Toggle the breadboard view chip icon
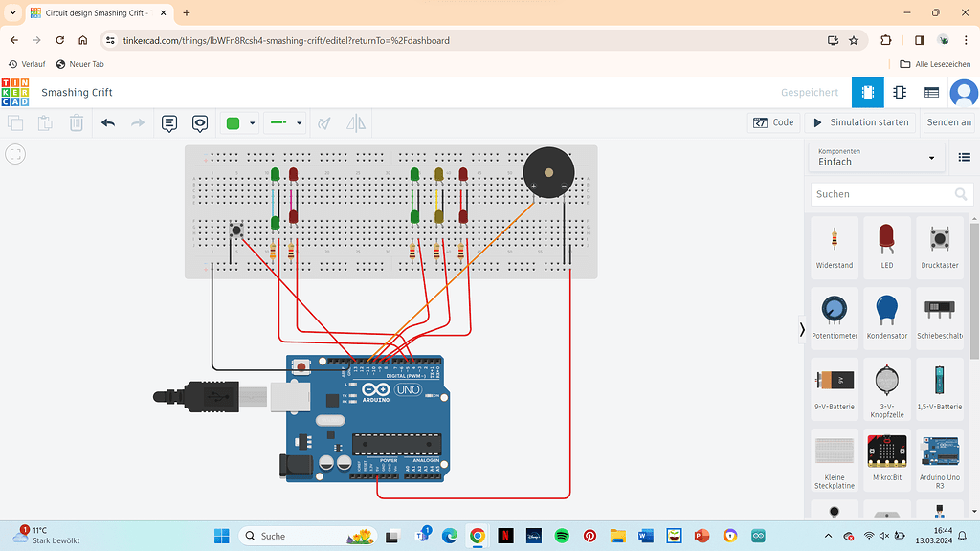The height and width of the screenshot is (551, 980). (x=868, y=93)
